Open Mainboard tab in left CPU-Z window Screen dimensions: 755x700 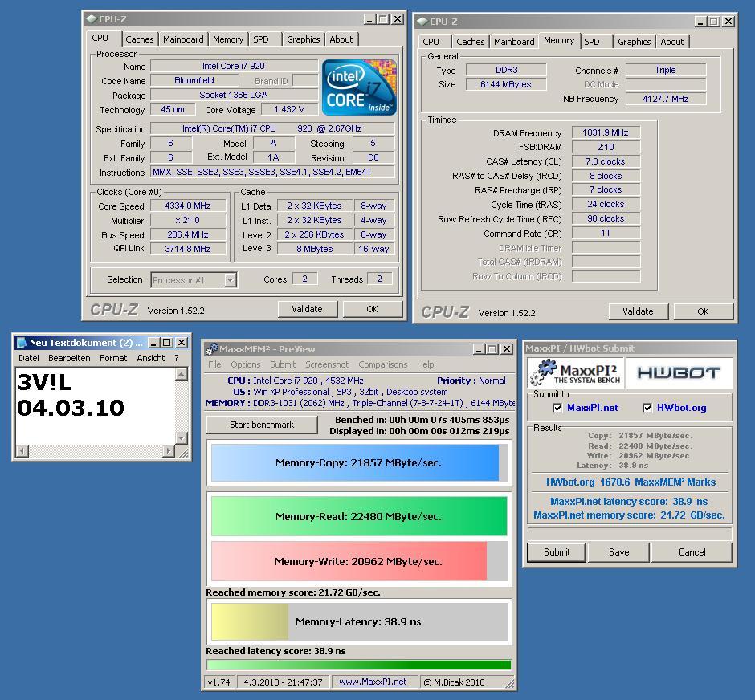(183, 39)
